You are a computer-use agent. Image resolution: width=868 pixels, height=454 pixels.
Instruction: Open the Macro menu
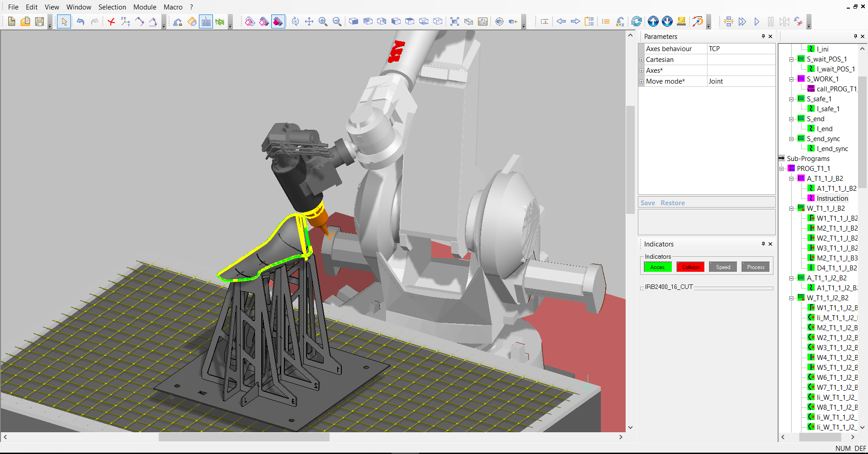click(x=173, y=7)
